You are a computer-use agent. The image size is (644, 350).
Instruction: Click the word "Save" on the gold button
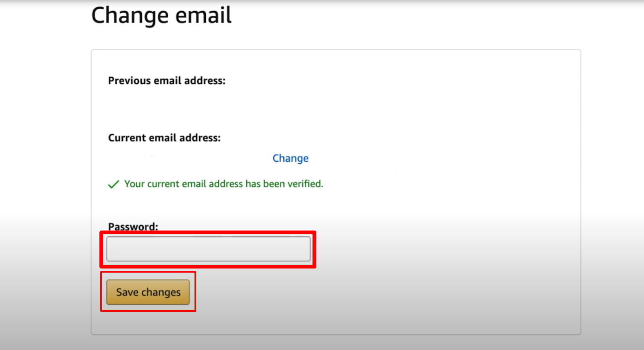pos(127,292)
